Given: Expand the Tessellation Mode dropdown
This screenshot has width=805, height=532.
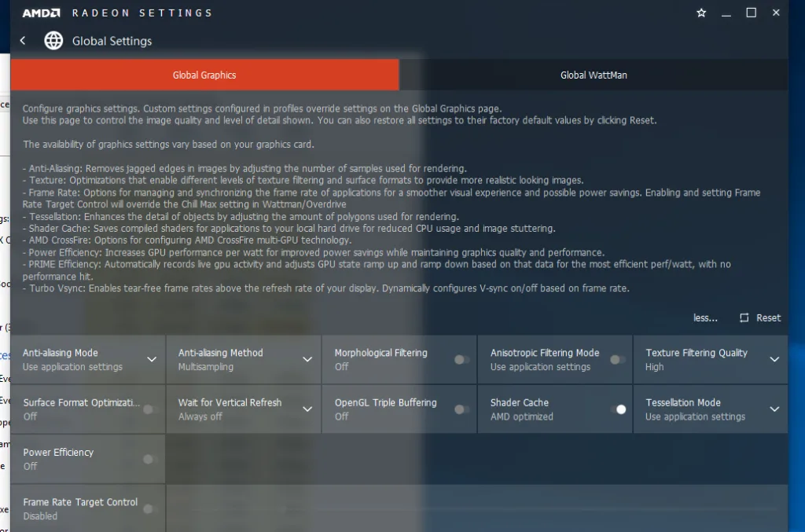Looking at the screenshot, I should (x=774, y=409).
